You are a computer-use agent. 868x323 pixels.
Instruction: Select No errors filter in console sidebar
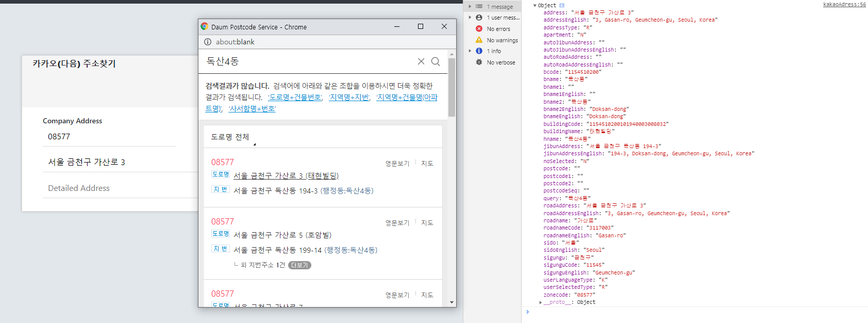pyautogui.click(x=498, y=29)
